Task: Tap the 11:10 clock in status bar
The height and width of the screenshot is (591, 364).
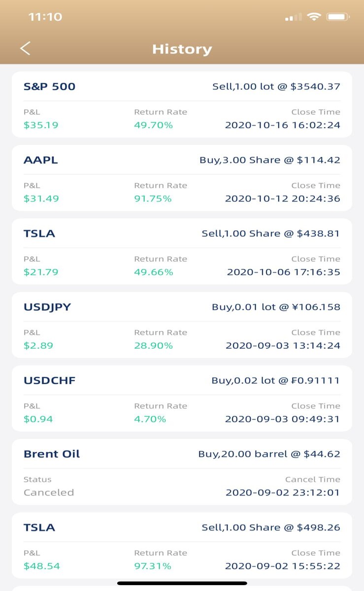Action: coord(45,17)
